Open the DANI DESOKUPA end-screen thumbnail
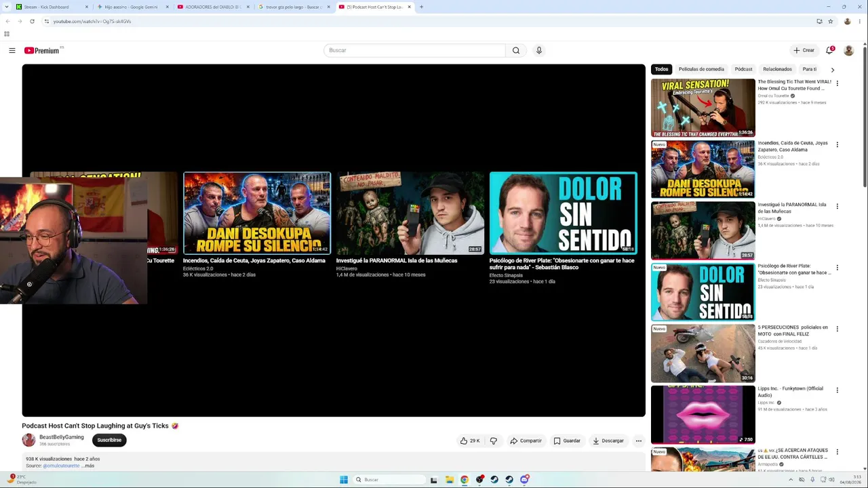The image size is (868, 488). [257, 213]
